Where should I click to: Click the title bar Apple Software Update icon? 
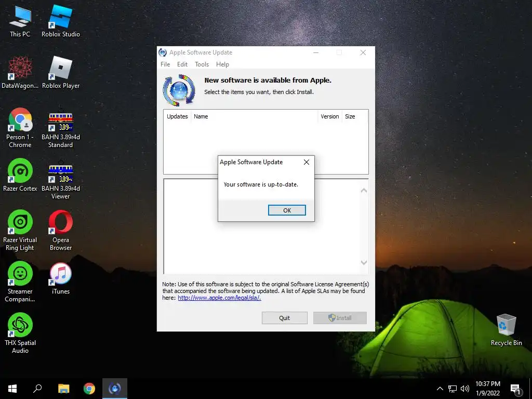(163, 52)
